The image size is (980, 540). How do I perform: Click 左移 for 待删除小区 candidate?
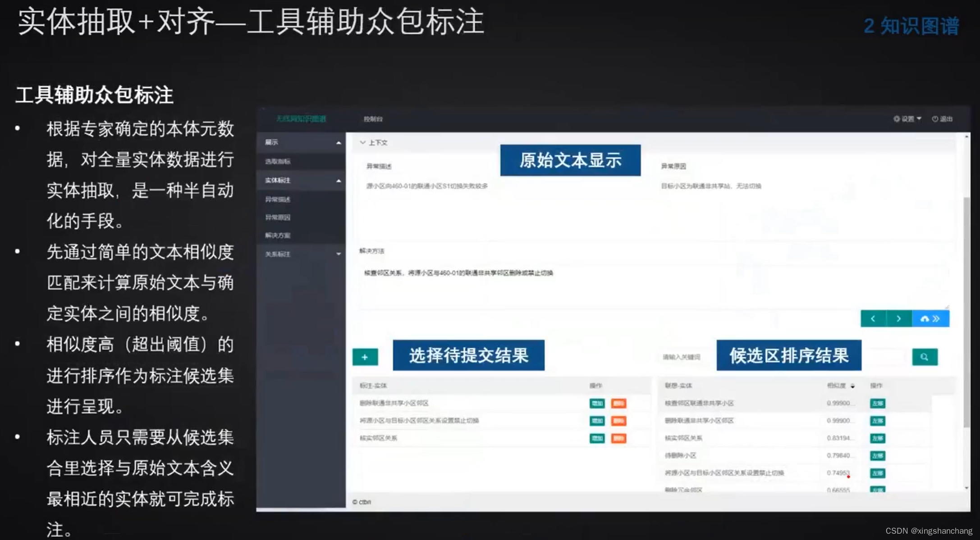(877, 456)
